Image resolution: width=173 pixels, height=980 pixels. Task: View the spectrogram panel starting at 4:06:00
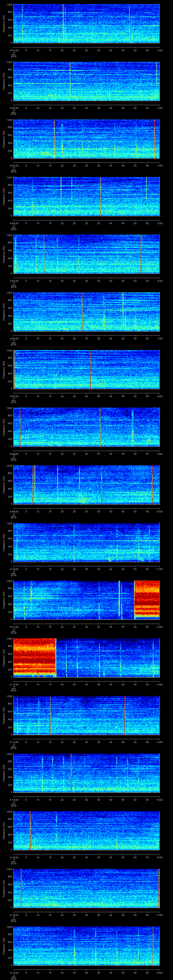click(x=86, y=312)
